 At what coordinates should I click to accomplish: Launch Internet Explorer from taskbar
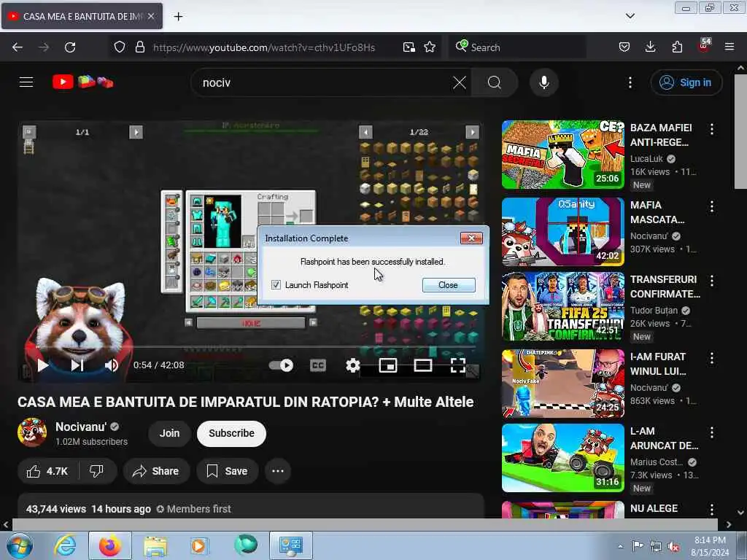point(65,545)
